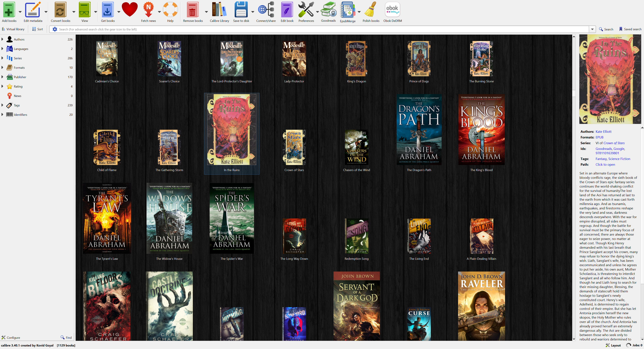Click the book grid scrollbar down arrow
Screen dimensions: 644x349
point(574,339)
